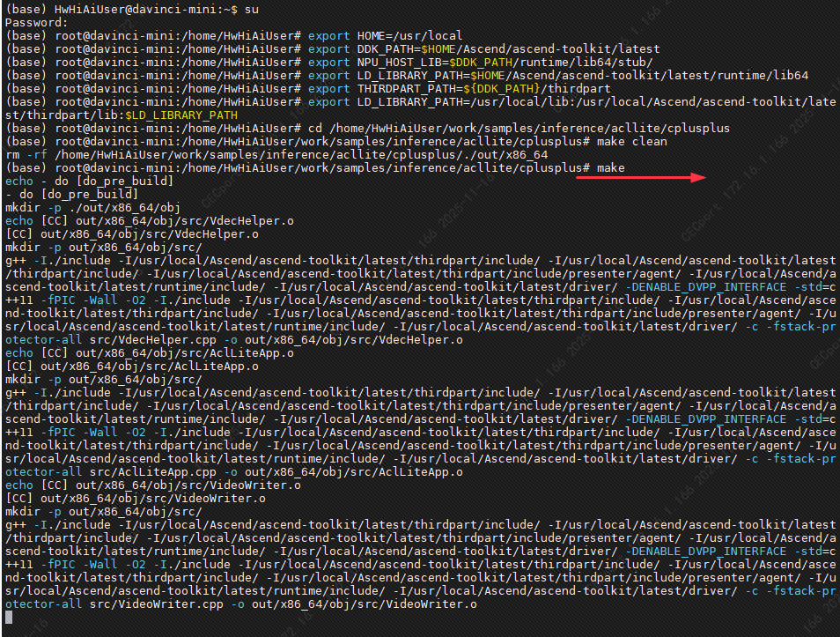
Task: Click the 'su' command on the first line
Action: click(251, 9)
